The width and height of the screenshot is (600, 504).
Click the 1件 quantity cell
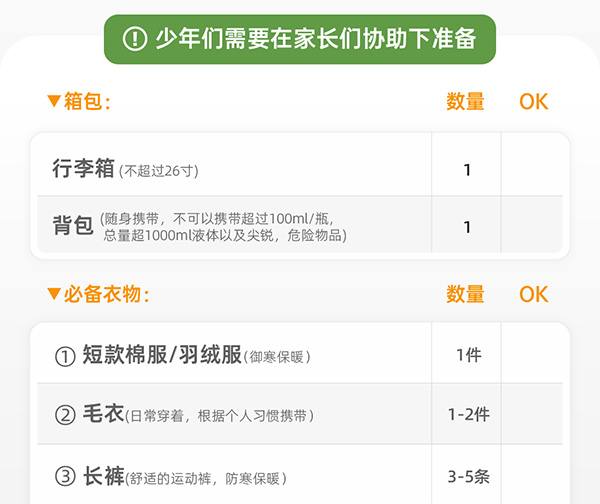467,355
